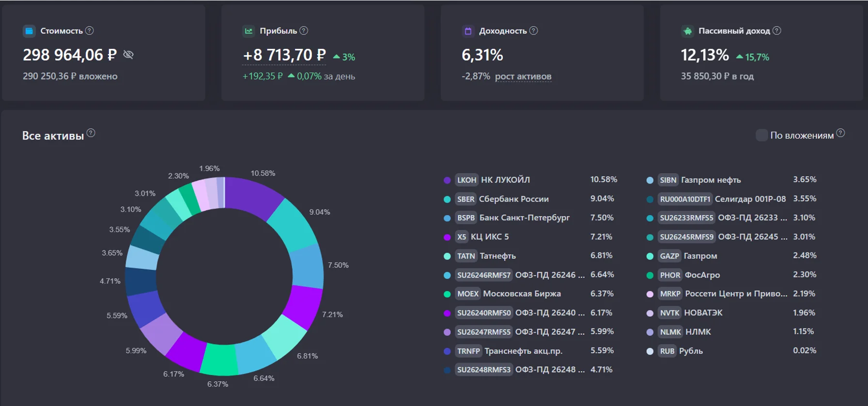Click the 6,31% yield value
Viewport: 868px width, 406px height.
click(x=482, y=55)
